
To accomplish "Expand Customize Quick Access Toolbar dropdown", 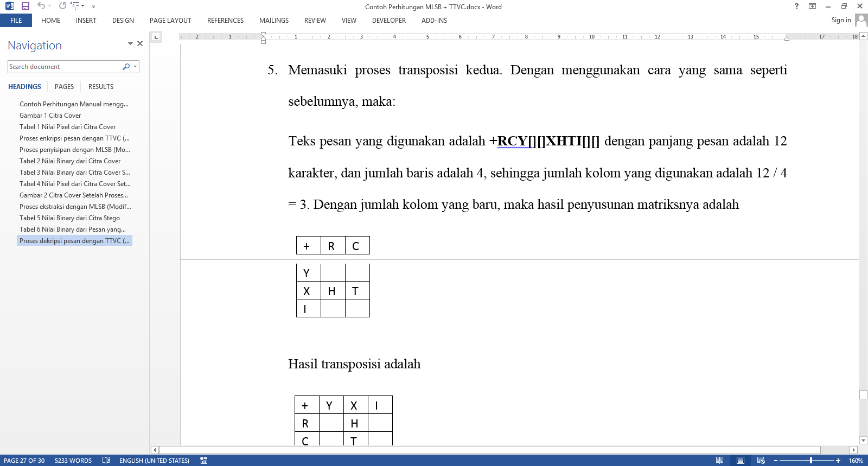I will [x=93, y=7].
